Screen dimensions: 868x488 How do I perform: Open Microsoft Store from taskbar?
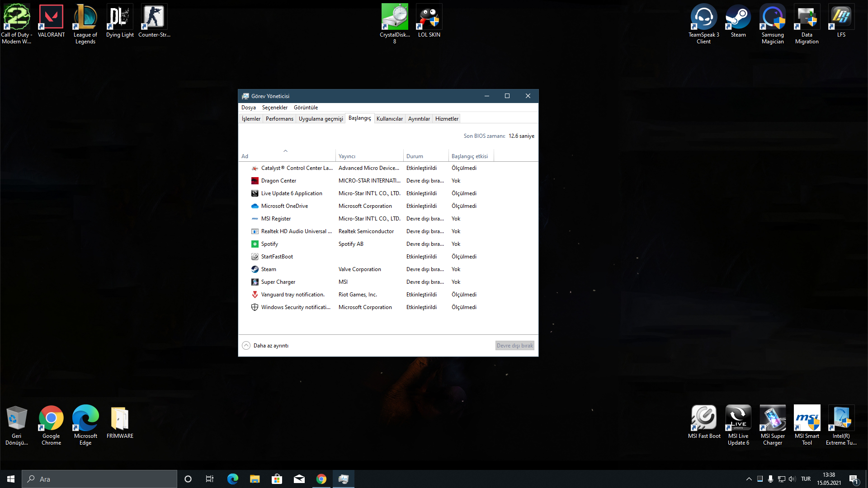click(277, 479)
